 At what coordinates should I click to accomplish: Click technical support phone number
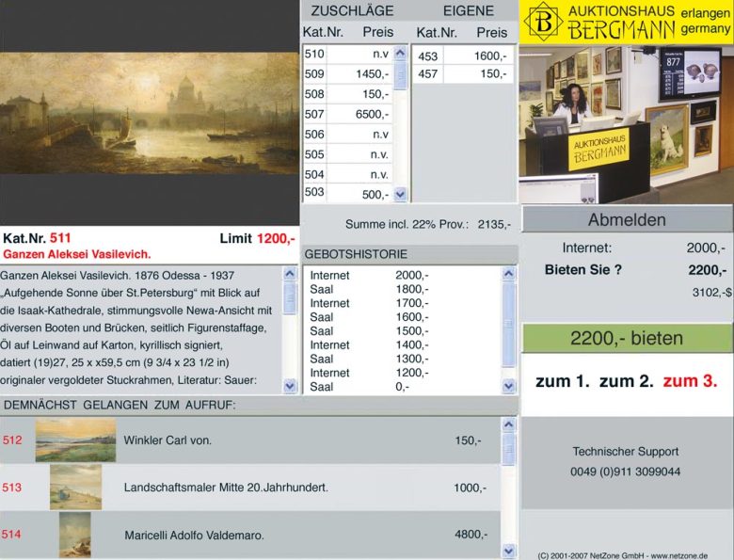point(626,472)
